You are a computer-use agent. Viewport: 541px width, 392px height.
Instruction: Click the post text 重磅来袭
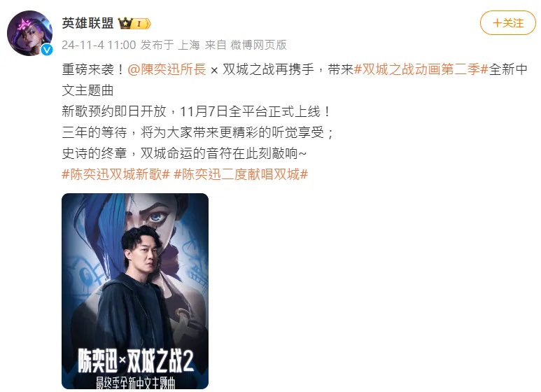tap(88, 69)
